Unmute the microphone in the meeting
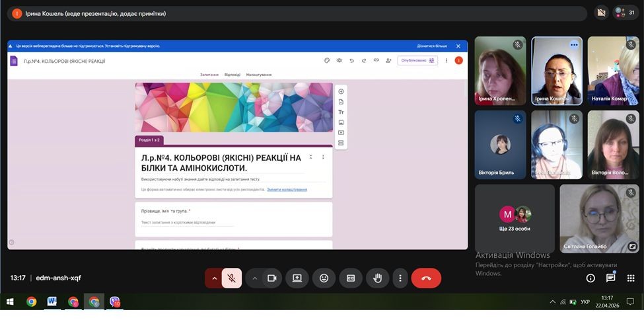 [232, 278]
